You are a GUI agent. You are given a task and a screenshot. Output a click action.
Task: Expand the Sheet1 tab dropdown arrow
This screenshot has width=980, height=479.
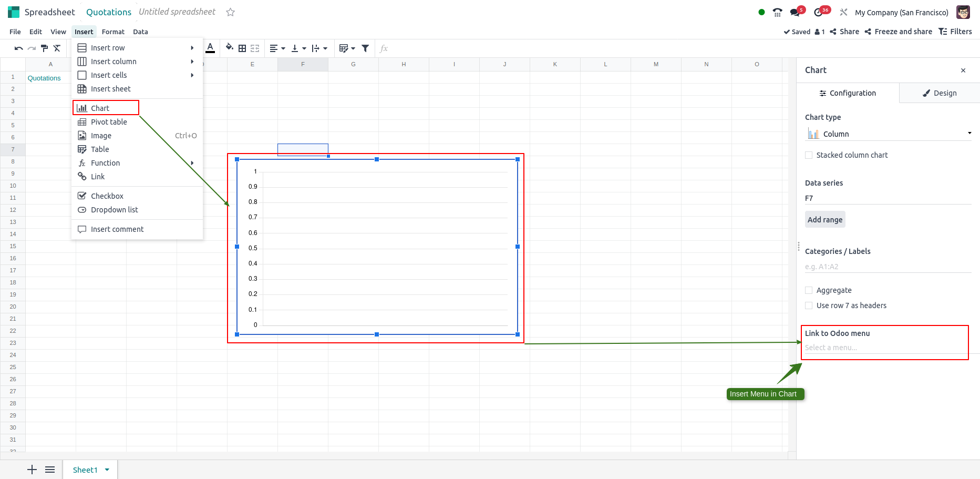(x=107, y=470)
